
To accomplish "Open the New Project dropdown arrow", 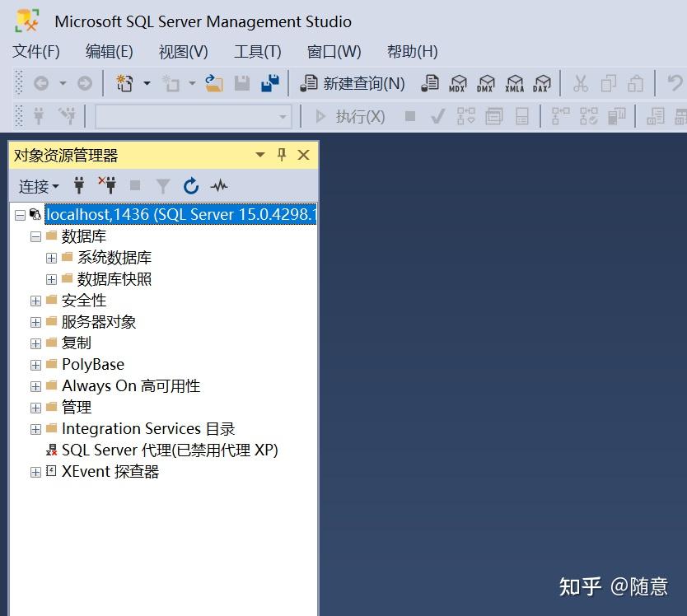I will click(x=147, y=83).
